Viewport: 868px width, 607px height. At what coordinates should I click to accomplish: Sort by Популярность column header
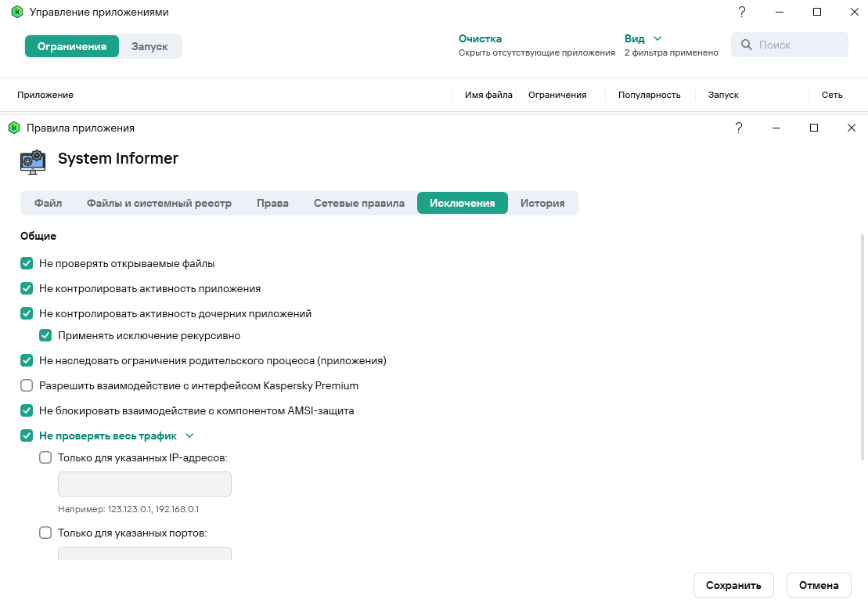650,95
